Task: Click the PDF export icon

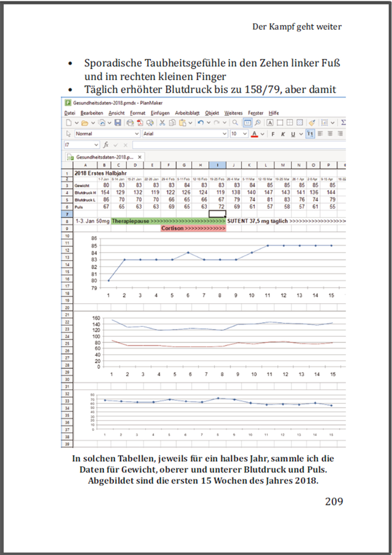Action: tap(140, 123)
